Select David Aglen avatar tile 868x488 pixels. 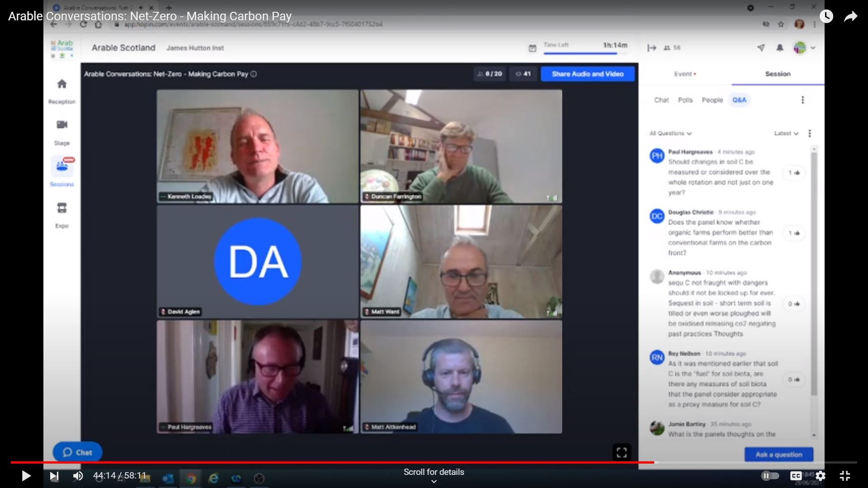(258, 262)
